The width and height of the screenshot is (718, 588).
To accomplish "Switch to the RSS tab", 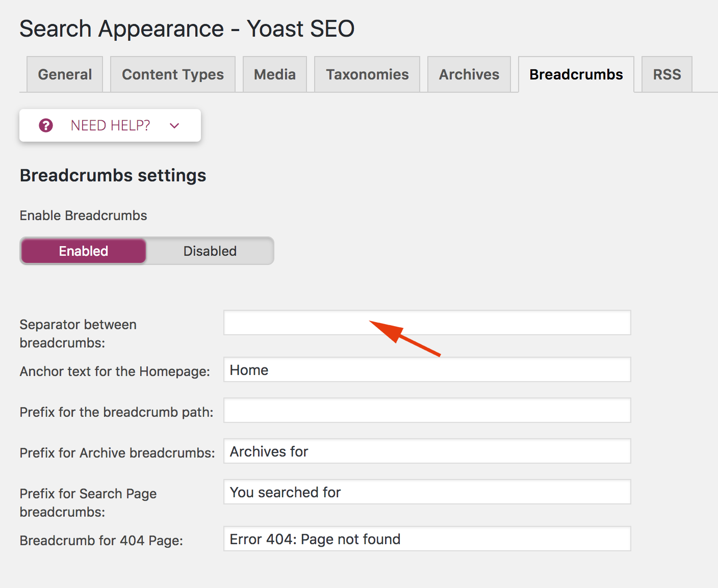I will coord(667,74).
